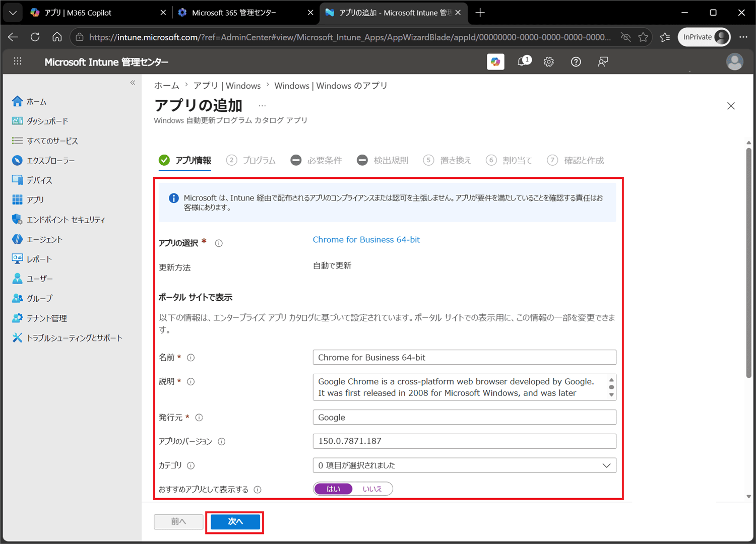Viewport: 756px width, 544px height.
Task: Click the Chrome for Business 64-bit link
Action: (x=366, y=240)
